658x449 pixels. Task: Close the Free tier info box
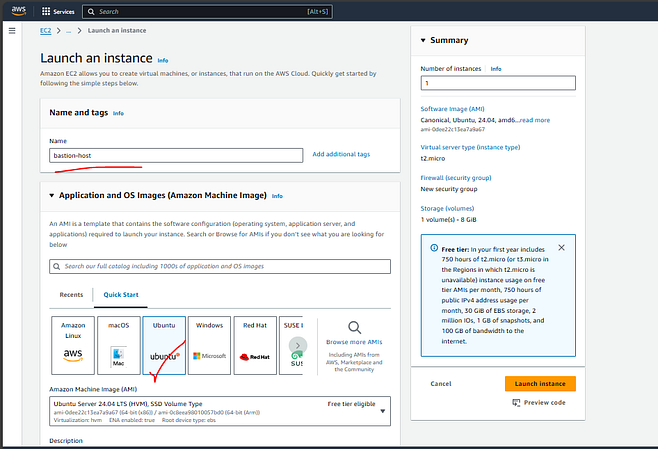pyautogui.click(x=561, y=248)
